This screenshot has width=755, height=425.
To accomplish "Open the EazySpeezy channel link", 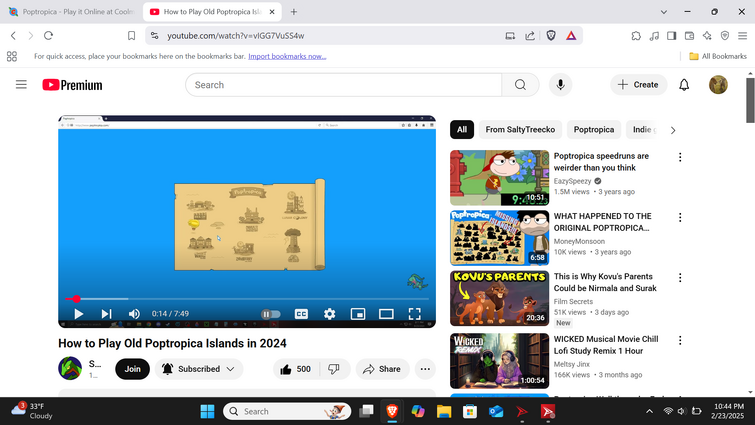I will pyautogui.click(x=572, y=181).
